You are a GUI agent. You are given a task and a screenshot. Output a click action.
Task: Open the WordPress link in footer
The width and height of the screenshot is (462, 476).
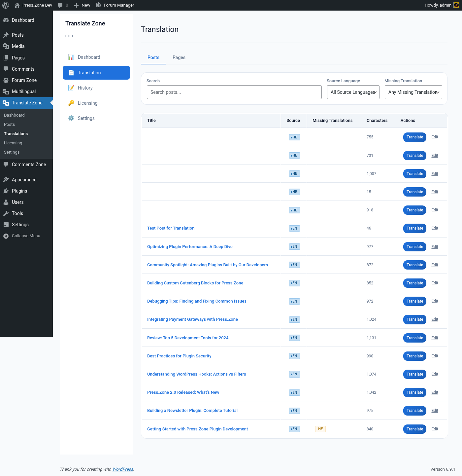coord(123,469)
